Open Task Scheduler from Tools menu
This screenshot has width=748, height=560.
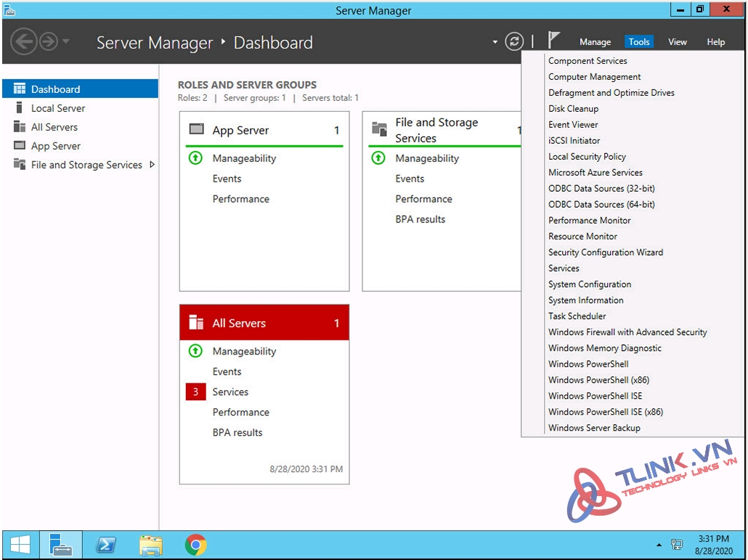pyautogui.click(x=577, y=317)
